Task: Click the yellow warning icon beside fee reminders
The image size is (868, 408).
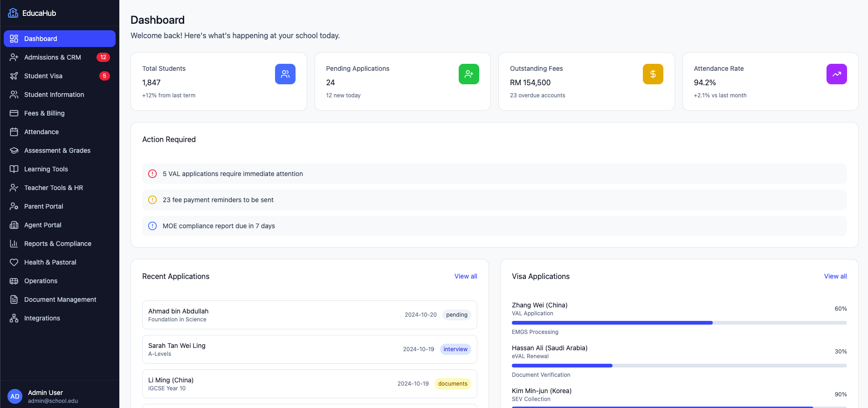Action: [x=152, y=200]
